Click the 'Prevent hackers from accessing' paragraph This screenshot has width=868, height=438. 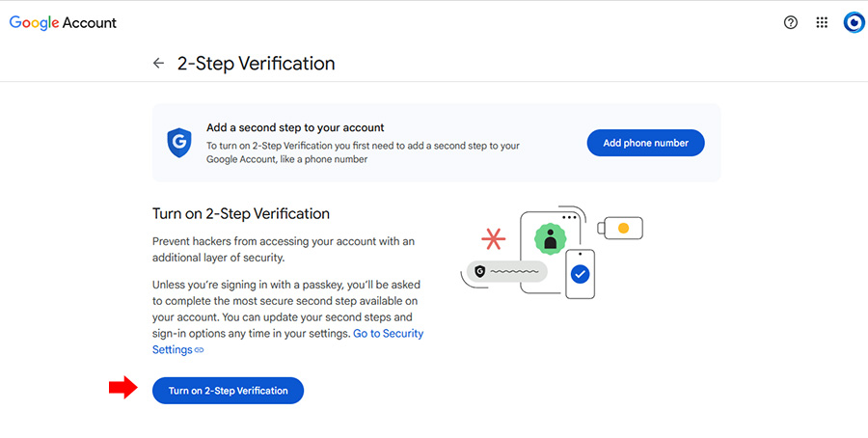point(284,250)
